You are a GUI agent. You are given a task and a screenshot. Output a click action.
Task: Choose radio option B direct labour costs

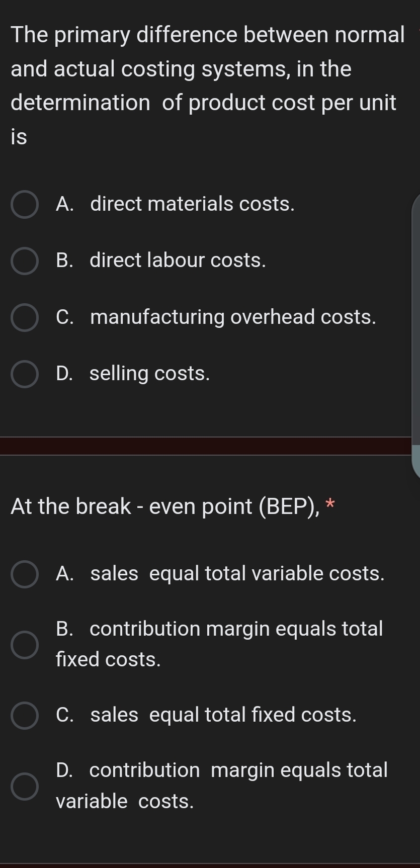pyautogui.click(x=25, y=261)
